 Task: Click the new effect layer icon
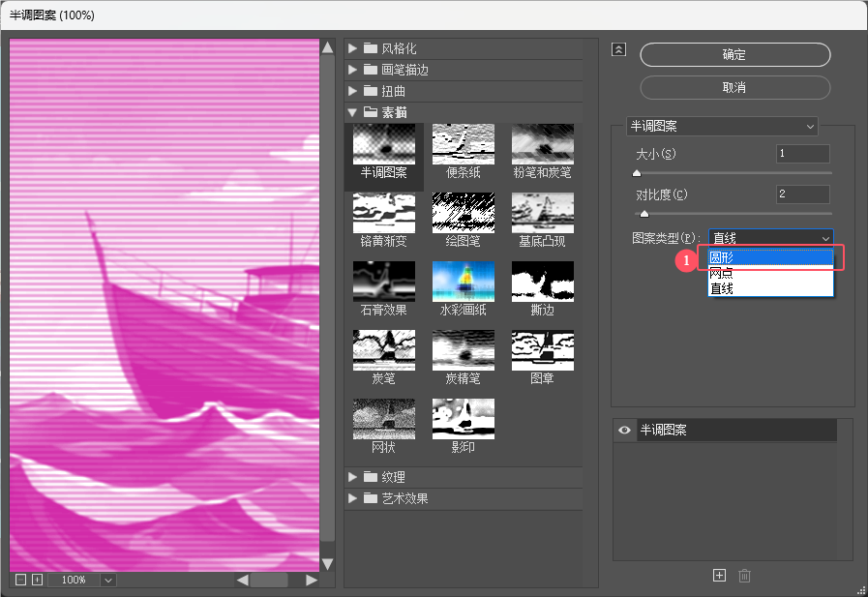click(719, 576)
